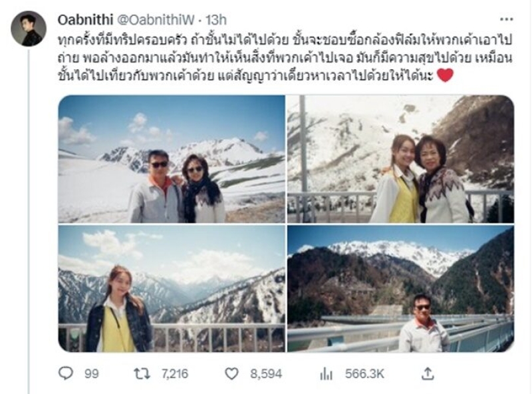Click the reply speech bubble icon

(65, 373)
